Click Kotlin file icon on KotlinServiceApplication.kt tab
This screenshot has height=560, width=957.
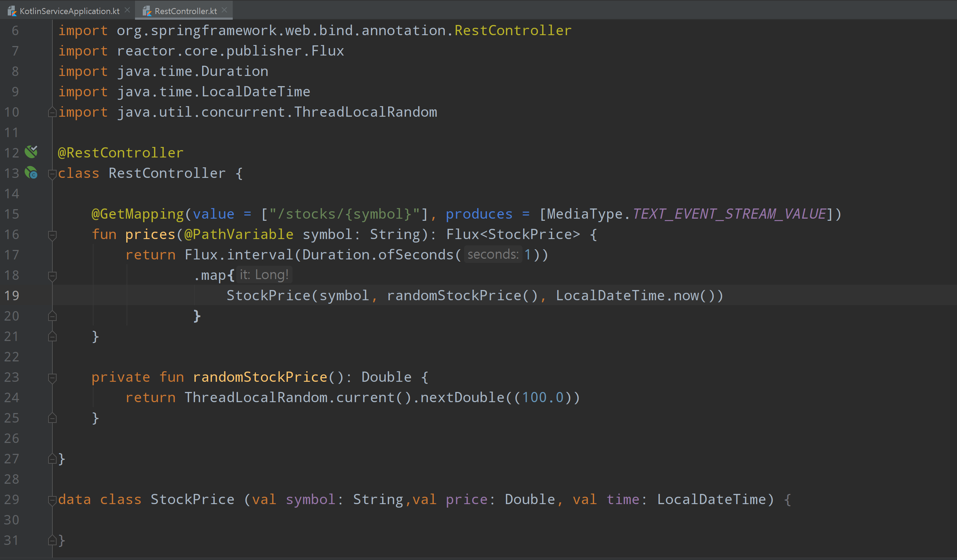pyautogui.click(x=12, y=11)
